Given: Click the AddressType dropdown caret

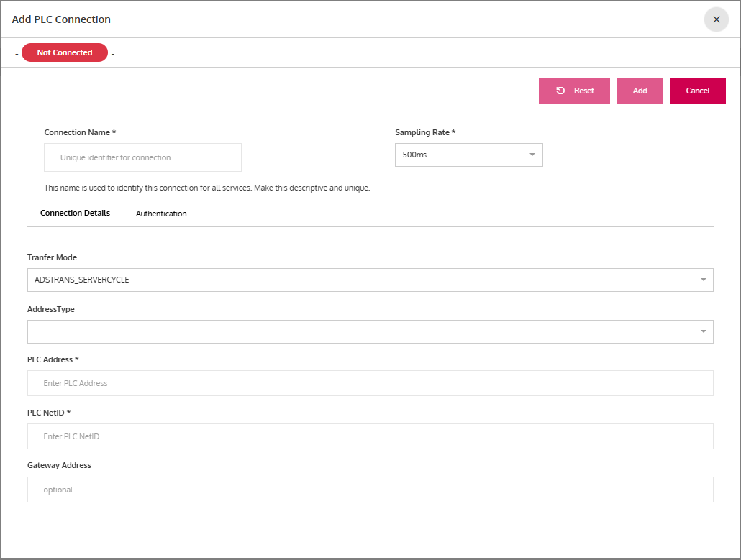Looking at the screenshot, I should 703,331.
